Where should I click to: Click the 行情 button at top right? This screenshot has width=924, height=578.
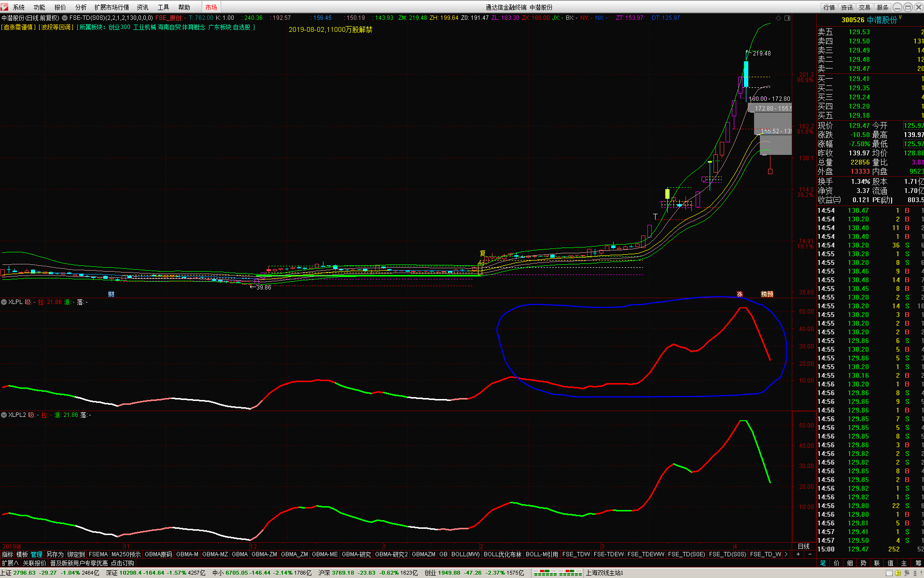[829, 7]
